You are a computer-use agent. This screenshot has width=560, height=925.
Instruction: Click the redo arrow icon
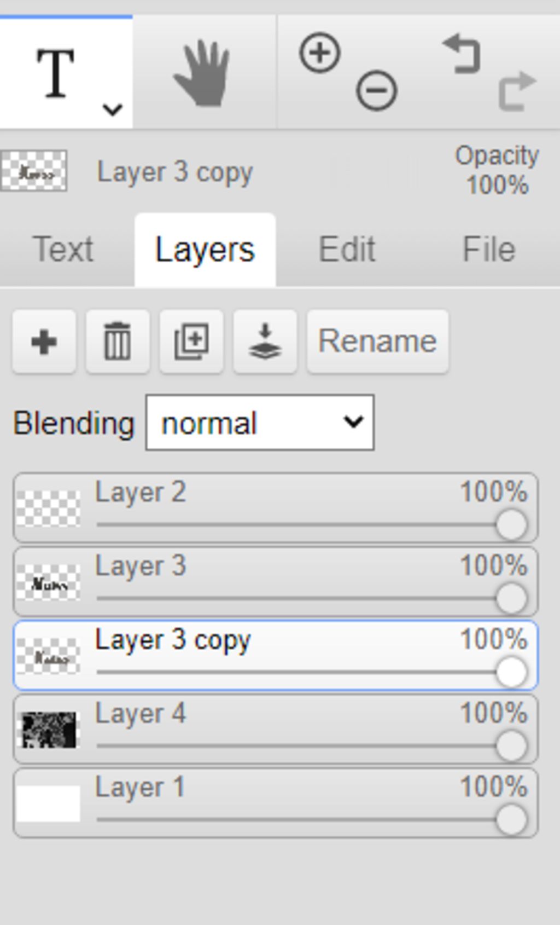coord(517,91)
